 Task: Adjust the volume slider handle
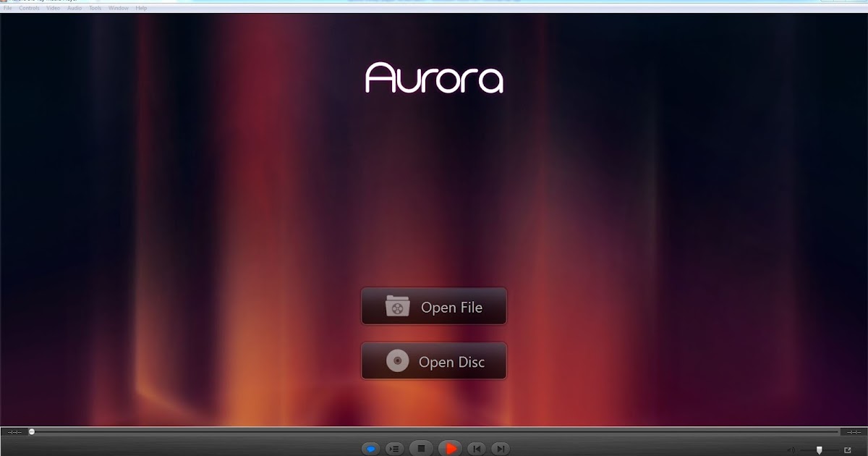tap(819, 449)
